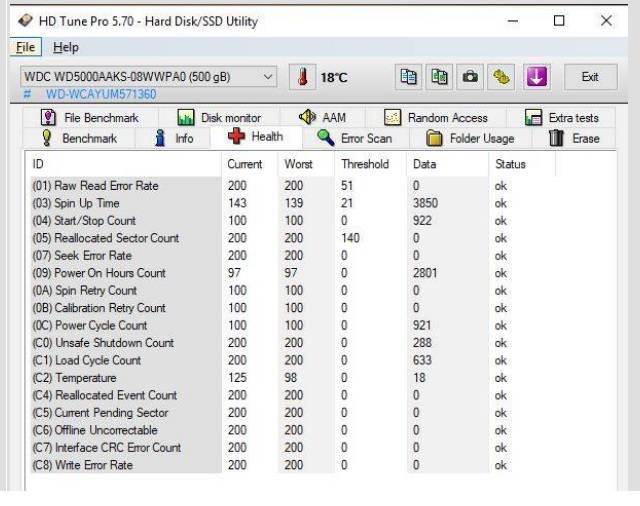Click the 3850 Spin Up Time data value

[x=425, y=203]
